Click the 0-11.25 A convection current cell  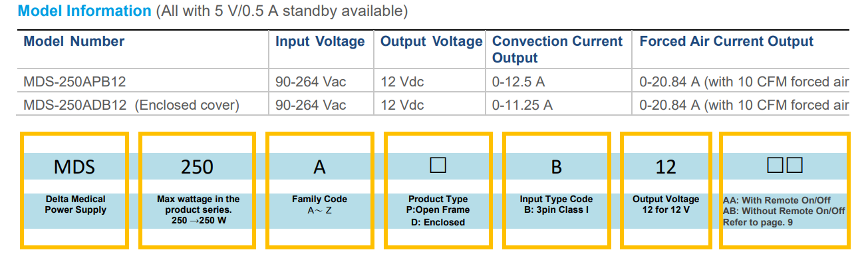coord(522,105)
